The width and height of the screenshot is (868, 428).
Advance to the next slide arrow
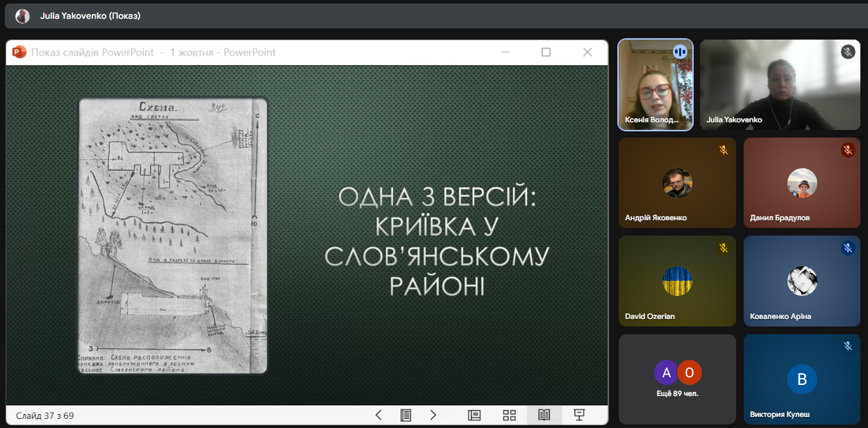pyautogui.click(x=433, y=415)
